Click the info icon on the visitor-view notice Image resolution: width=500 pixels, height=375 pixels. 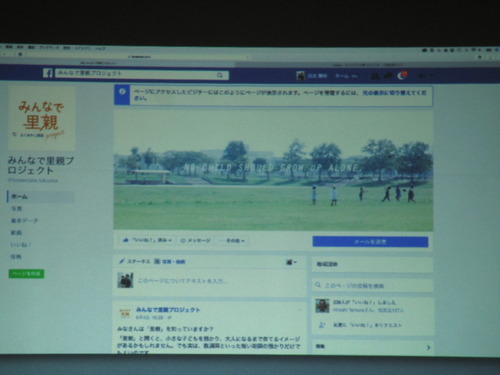[122, 91]
